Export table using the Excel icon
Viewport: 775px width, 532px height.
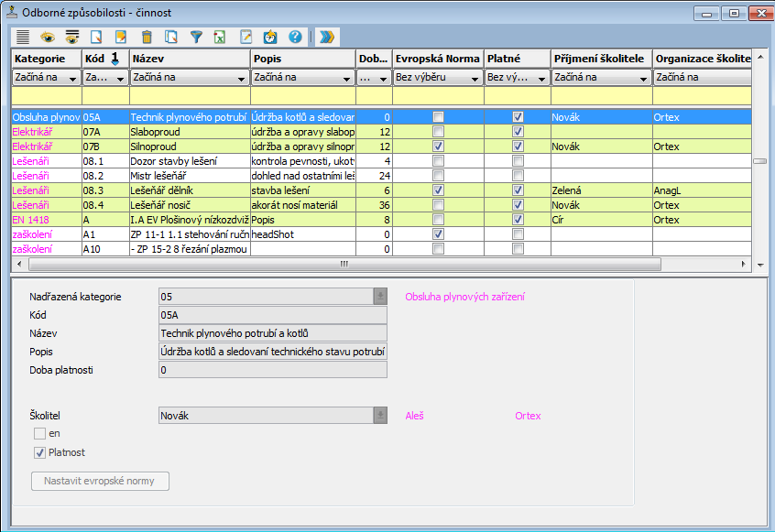pos(220,38)
